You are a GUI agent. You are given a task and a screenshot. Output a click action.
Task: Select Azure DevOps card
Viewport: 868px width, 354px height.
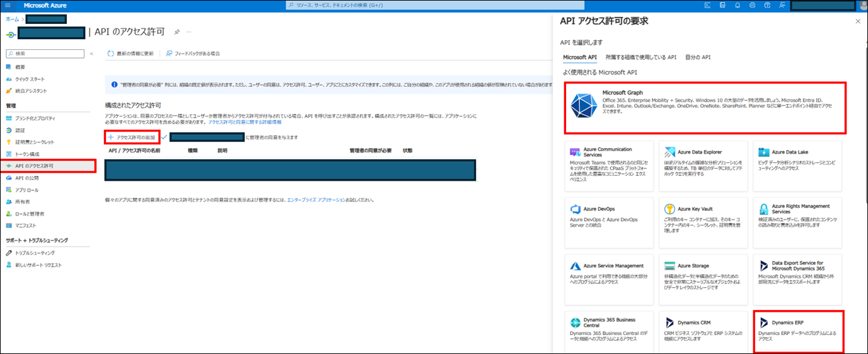click(608, 223)
